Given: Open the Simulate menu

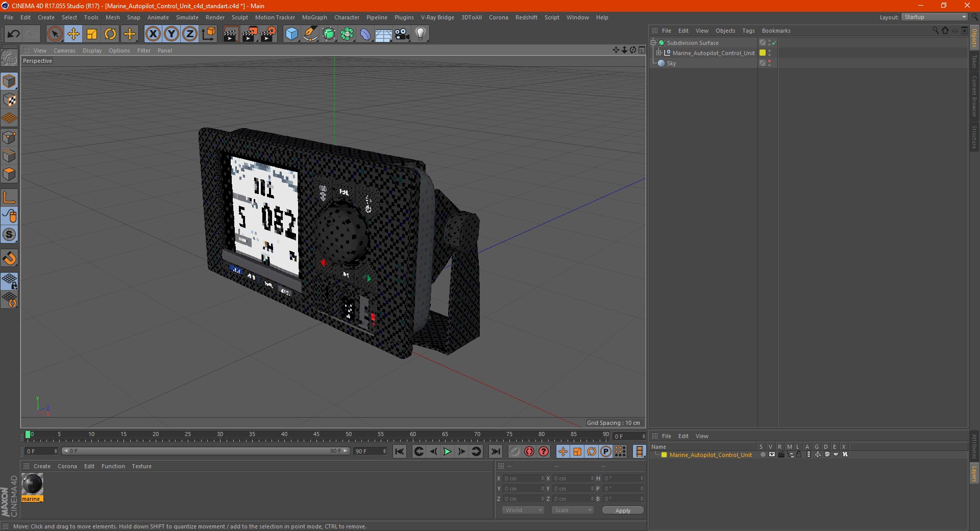Looking at the screenshot, I should (x=187, y=17).
